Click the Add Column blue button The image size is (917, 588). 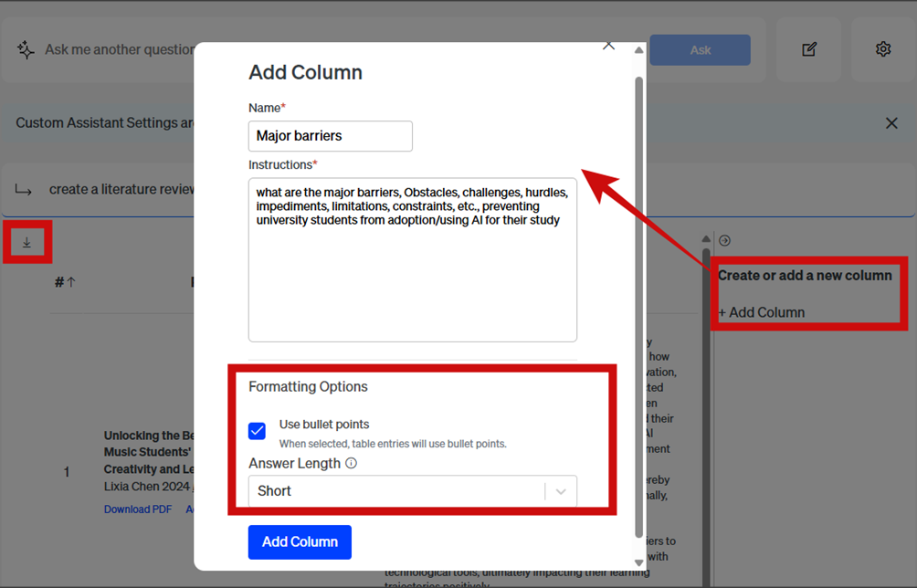300,542
